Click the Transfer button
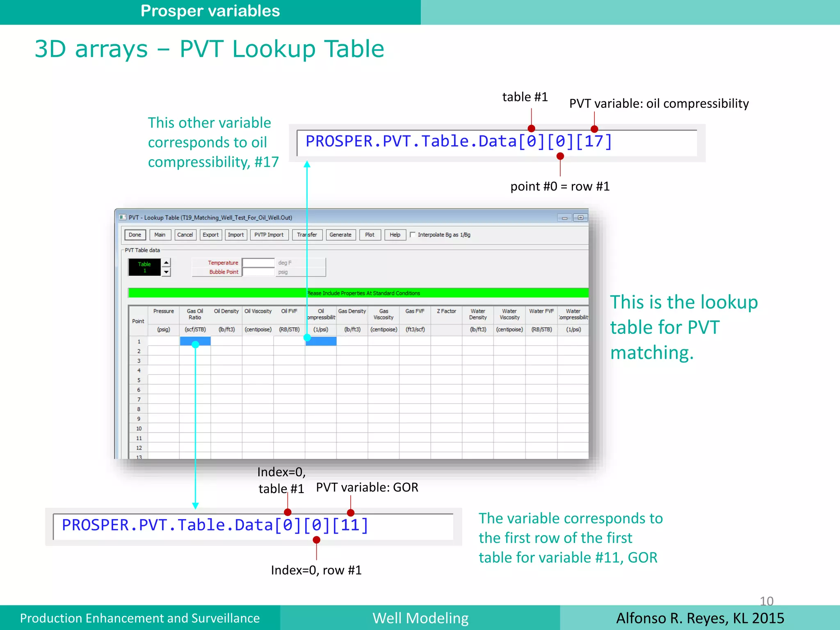 point(307,235)
